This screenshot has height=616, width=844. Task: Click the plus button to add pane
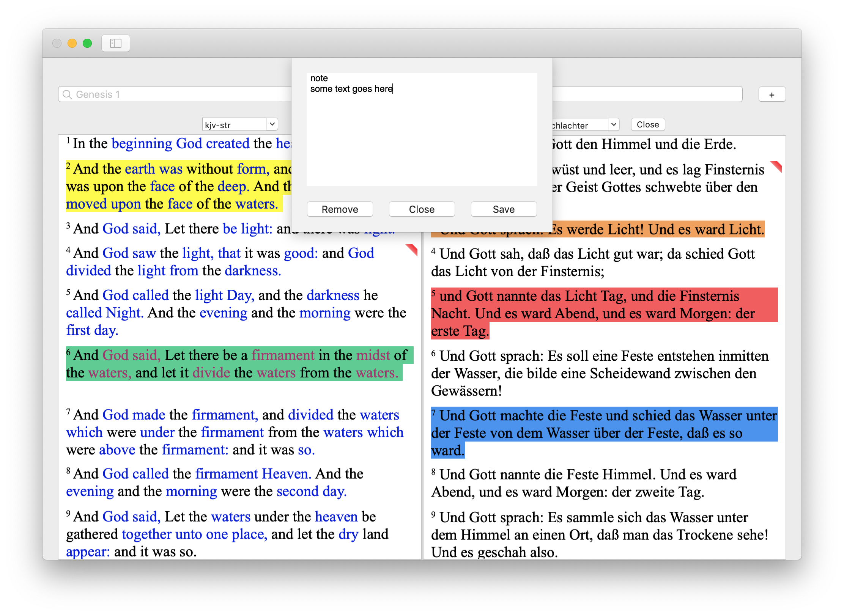click(772, 94)
